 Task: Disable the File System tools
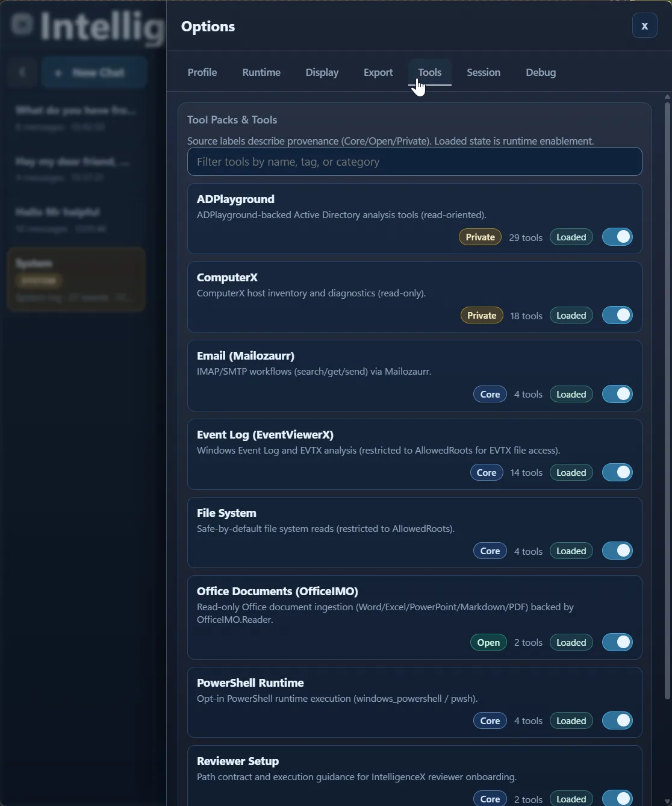click(x=617, y=551)
